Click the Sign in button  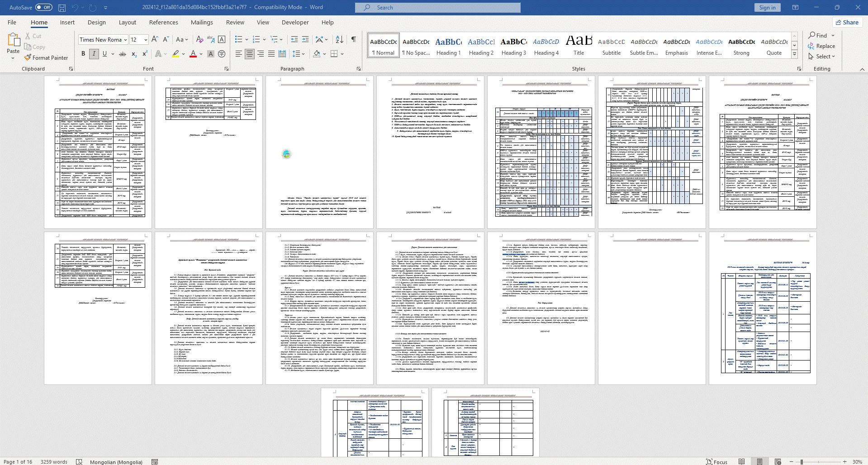pyautogui.click(x=767, y=8)
